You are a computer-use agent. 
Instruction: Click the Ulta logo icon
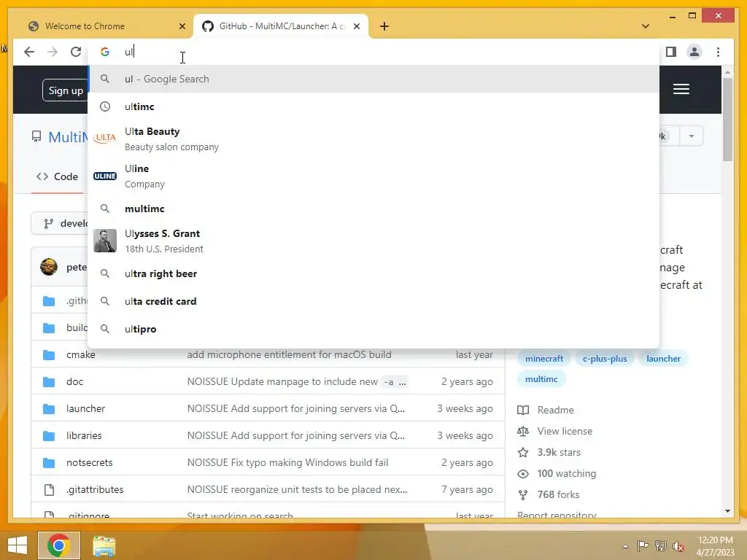tap(105, 138)
